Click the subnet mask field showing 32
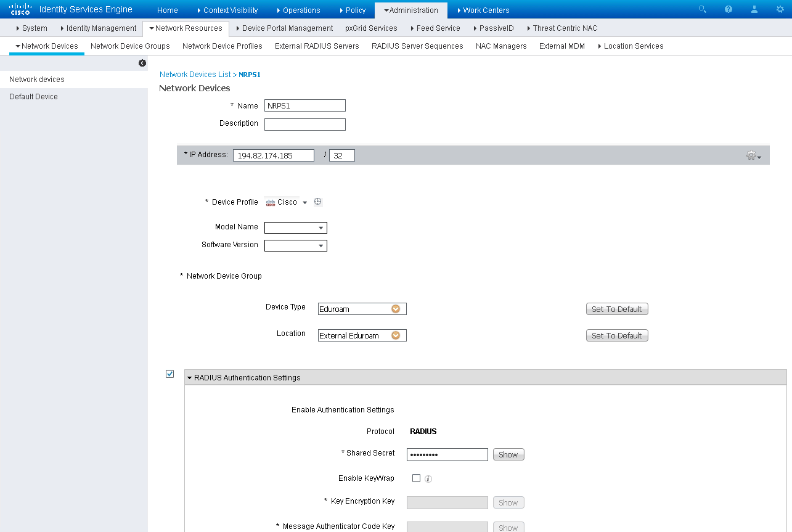 click(x=342, y=155)
